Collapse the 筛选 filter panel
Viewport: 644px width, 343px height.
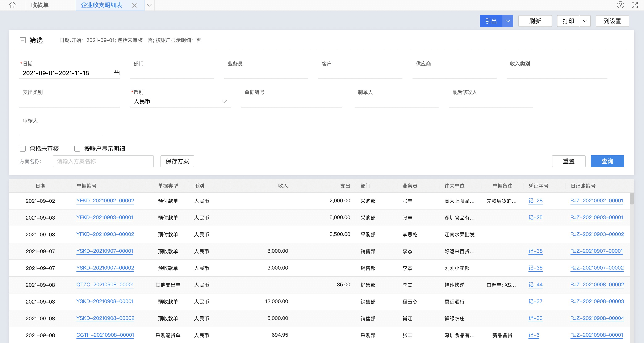pyautogui.click(x=22, y=40)
